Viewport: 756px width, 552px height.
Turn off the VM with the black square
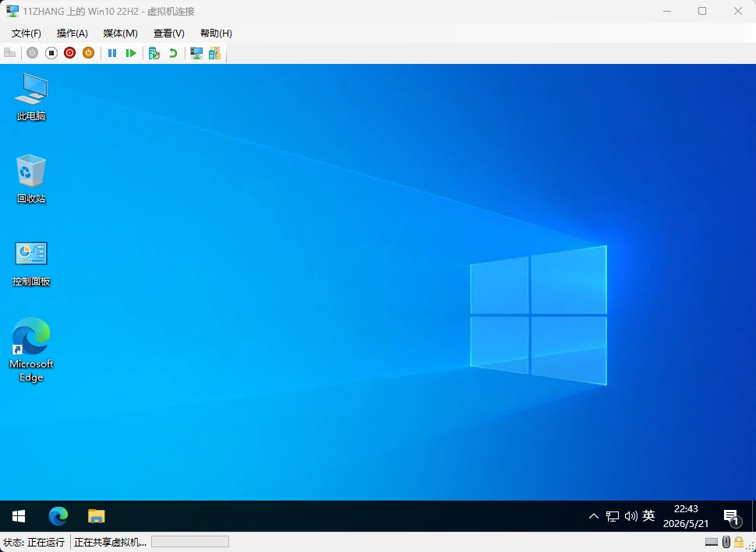51,53
